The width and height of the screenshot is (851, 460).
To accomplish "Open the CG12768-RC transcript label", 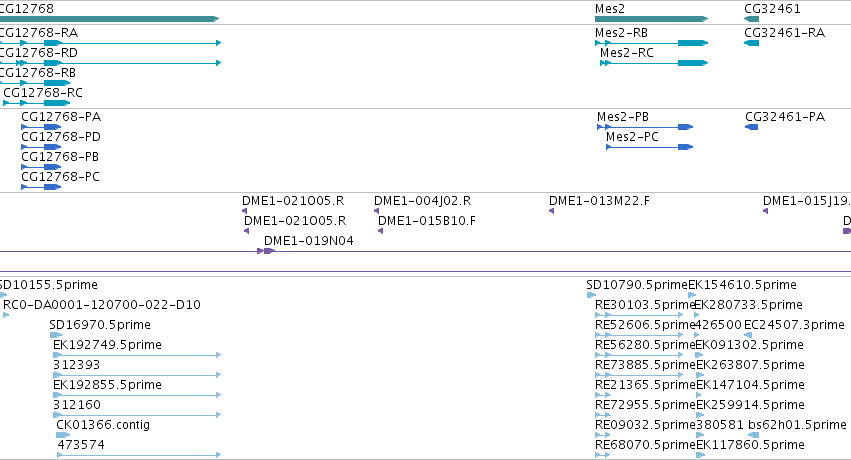I will coord(43,93).
